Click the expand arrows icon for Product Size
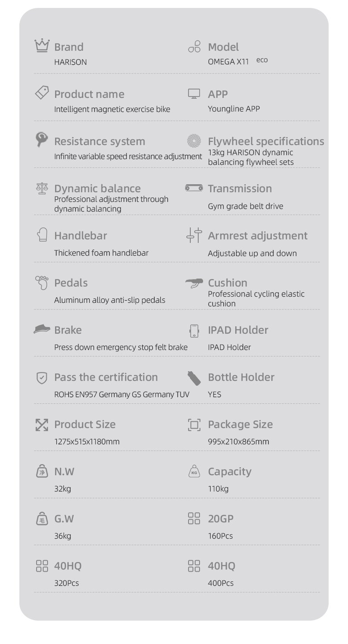Image resolution: width=348 pixels, height=644 pixels. tap(42, 424)
